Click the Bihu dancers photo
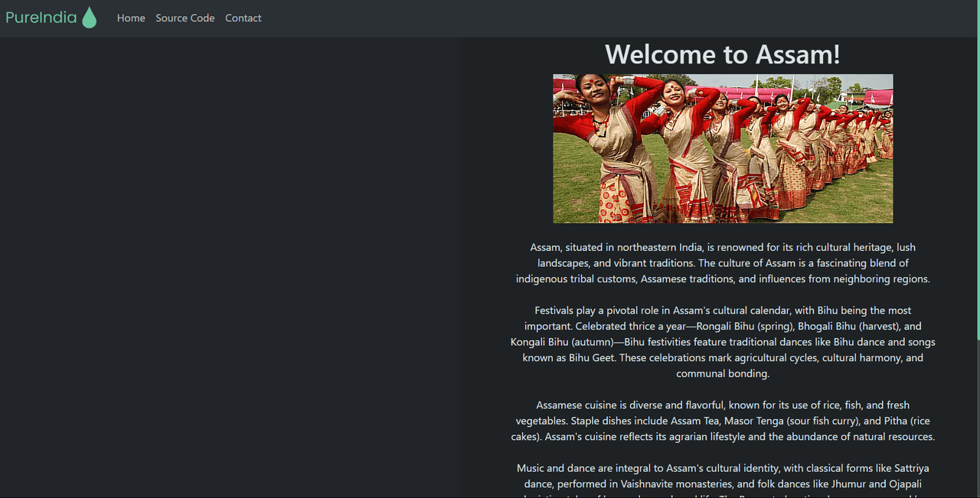Viewport: 980px width, 498px height. tap(722, 148)
